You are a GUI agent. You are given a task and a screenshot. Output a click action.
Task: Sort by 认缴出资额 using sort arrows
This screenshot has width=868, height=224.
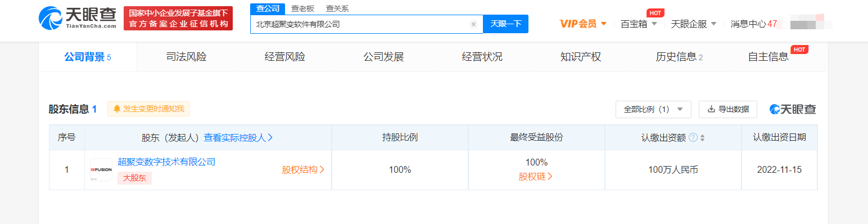click(702, 138)
